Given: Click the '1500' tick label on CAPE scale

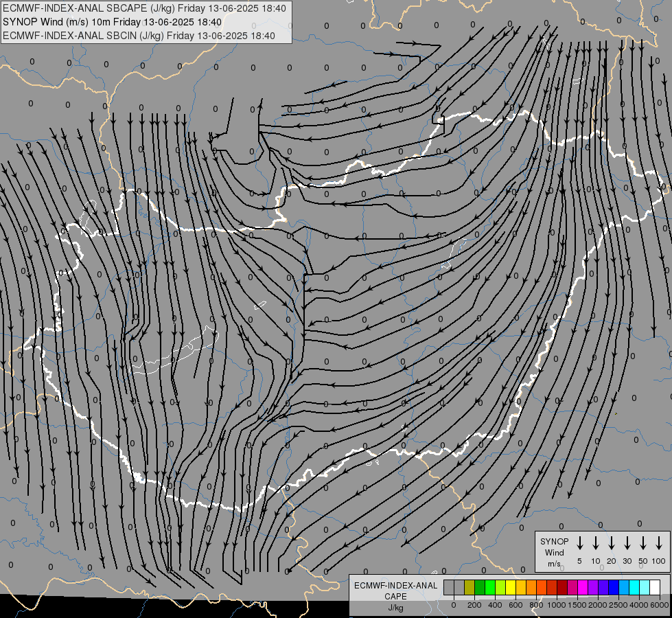Looking at the screenshot, I should (577, 605).
